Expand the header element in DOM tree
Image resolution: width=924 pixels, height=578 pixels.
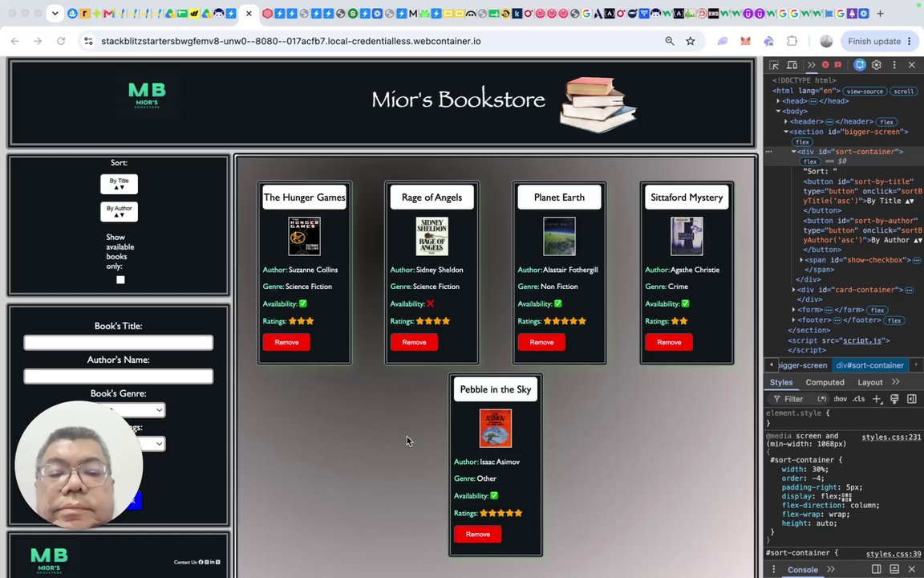click(x=786, y=121)
